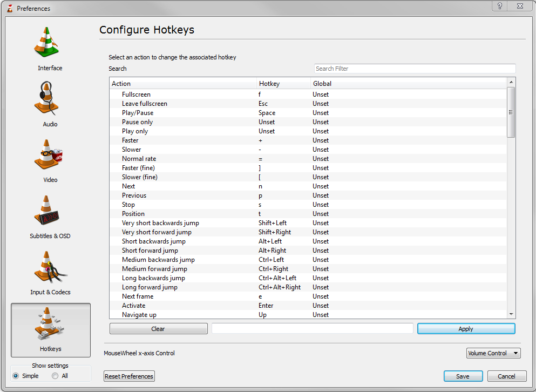
Task: Select the Simple settings radio button
Action: pyautogui.click(x=16, y=376)
